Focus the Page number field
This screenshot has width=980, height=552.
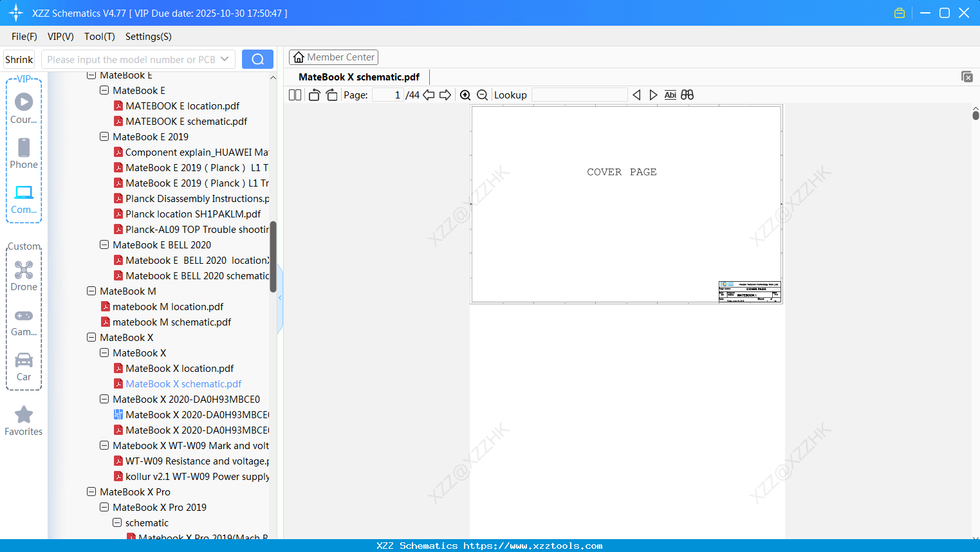point(388,95)
